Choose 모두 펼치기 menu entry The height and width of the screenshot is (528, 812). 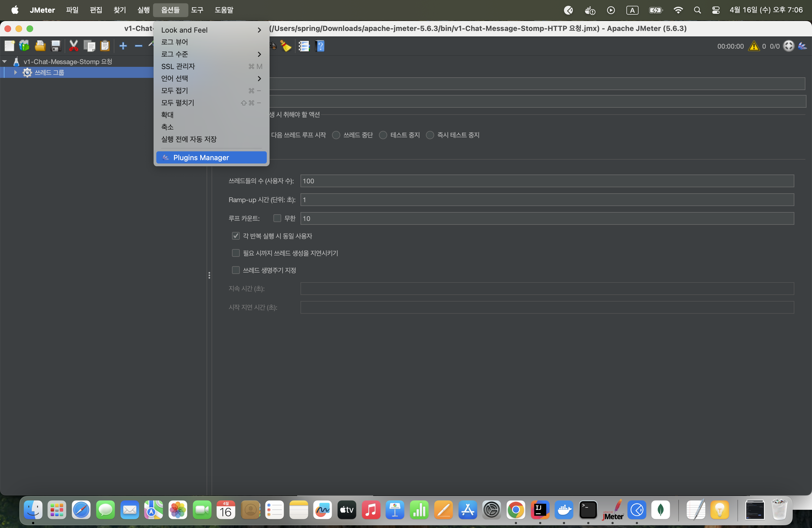click(211, 103)
